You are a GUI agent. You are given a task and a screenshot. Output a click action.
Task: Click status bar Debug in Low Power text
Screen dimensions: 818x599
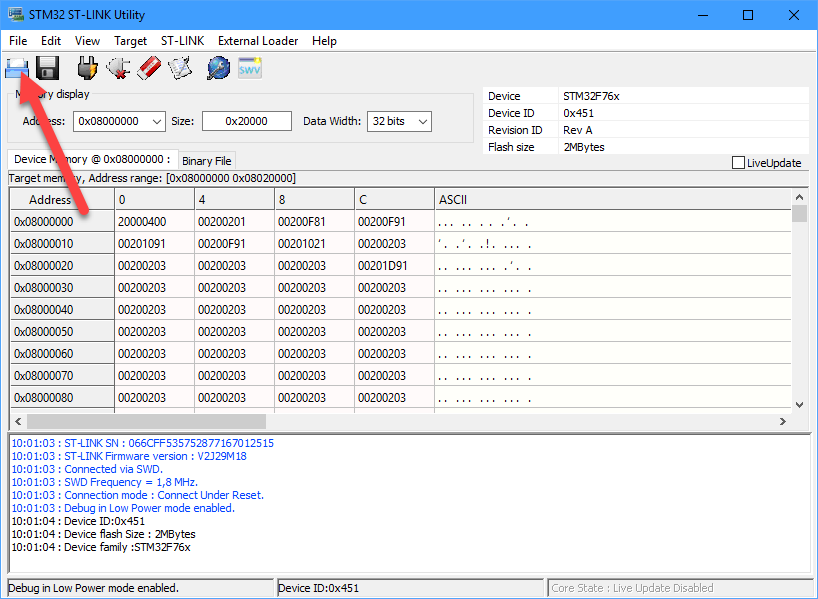[93, 588]
